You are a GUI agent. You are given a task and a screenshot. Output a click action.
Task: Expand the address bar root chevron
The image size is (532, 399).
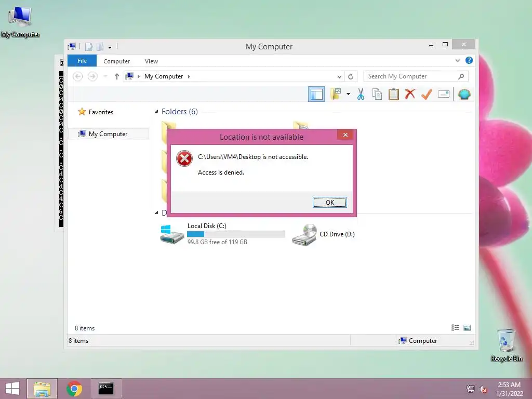point(138,76)
